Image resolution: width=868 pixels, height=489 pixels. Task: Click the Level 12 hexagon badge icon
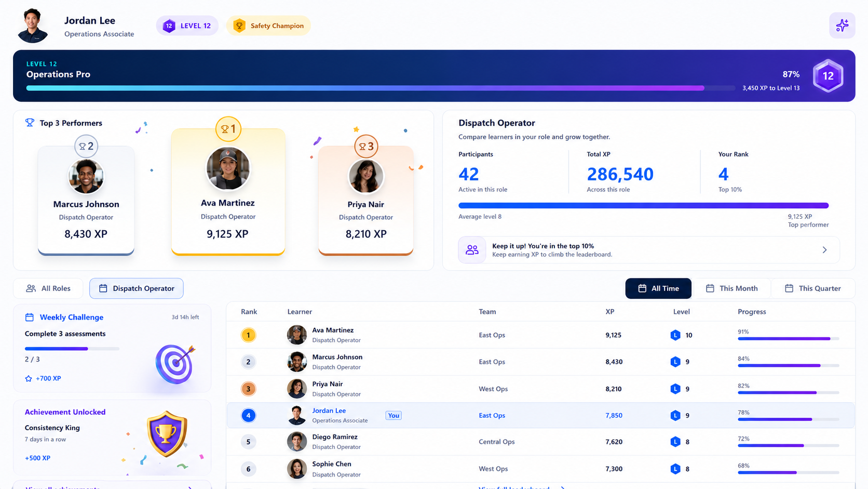tap(169, 26)
